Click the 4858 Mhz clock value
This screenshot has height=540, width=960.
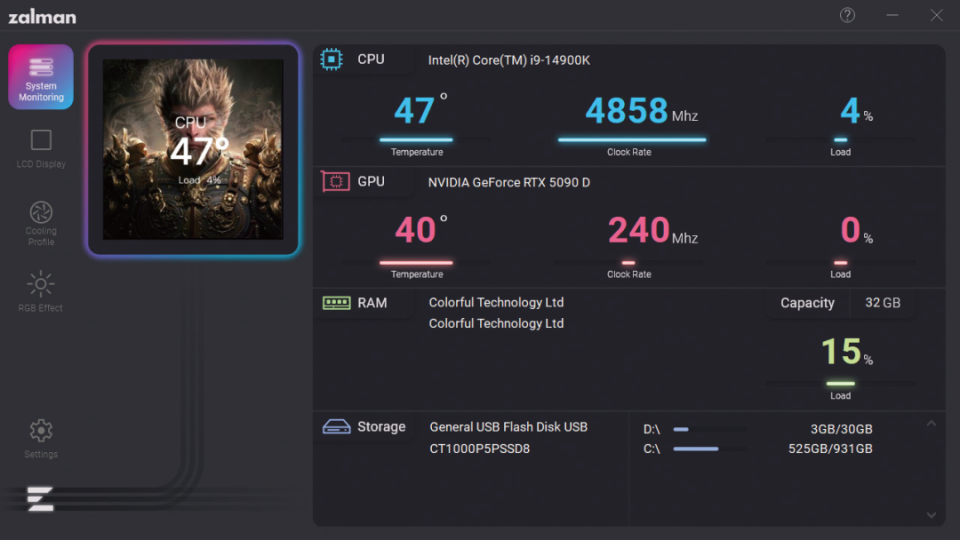(641, 111)
